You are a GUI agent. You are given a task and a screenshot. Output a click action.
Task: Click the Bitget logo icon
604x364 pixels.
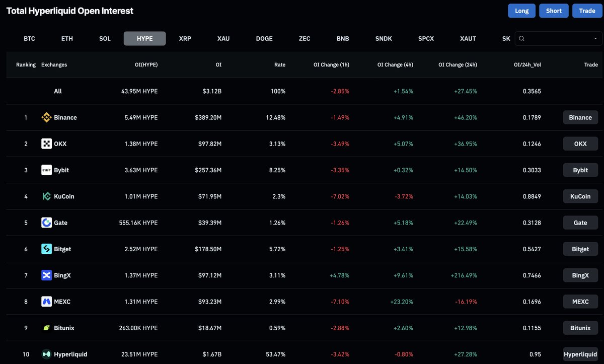point(46,249)
